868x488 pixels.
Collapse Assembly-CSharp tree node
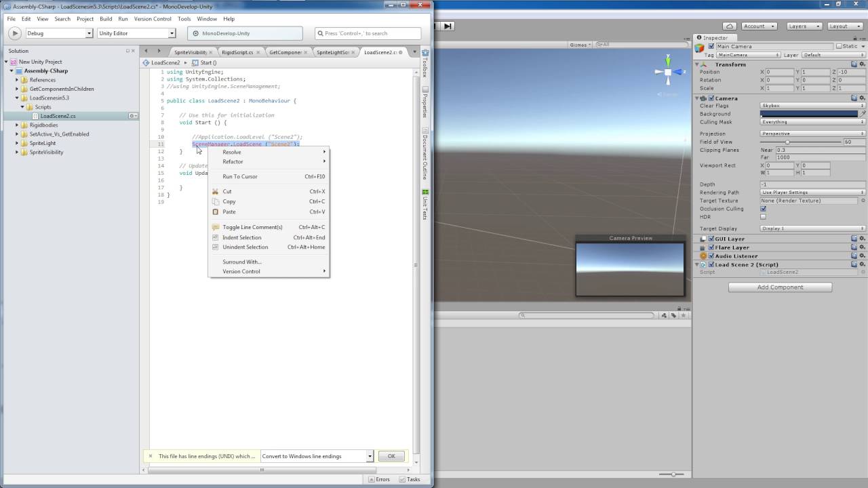point(12,71)
